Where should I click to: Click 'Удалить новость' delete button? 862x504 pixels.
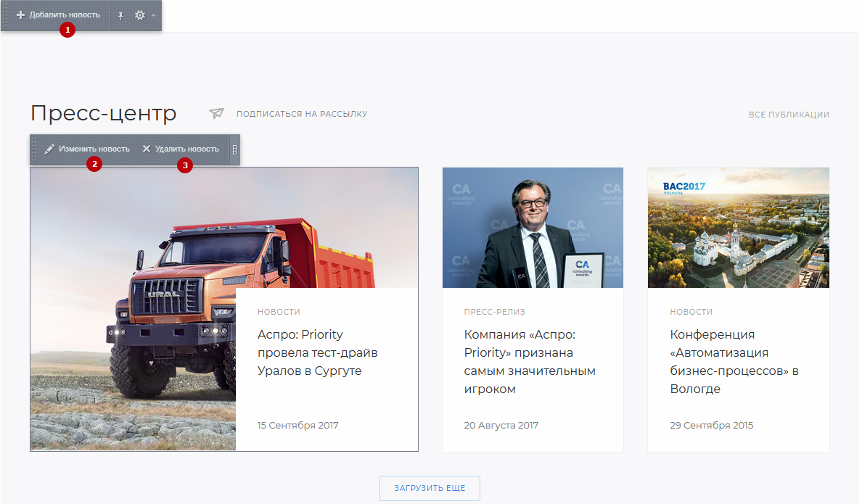click(x=181, y=149)
